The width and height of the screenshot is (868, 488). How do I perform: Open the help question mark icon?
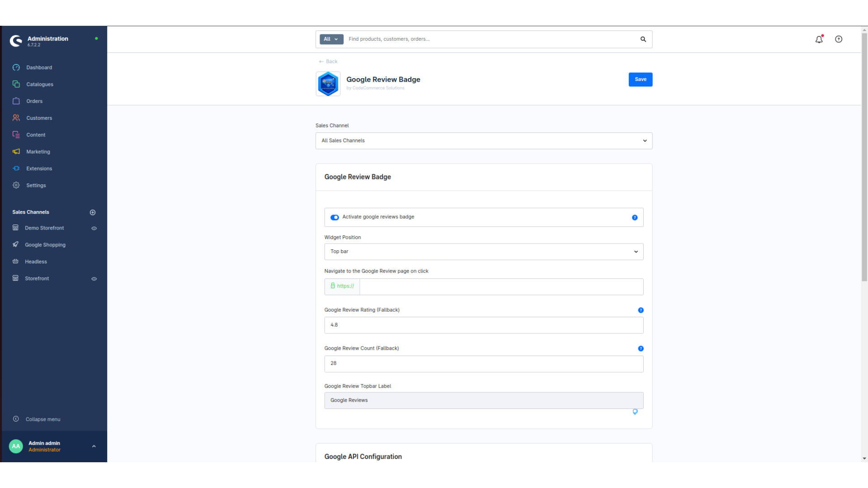839,39
